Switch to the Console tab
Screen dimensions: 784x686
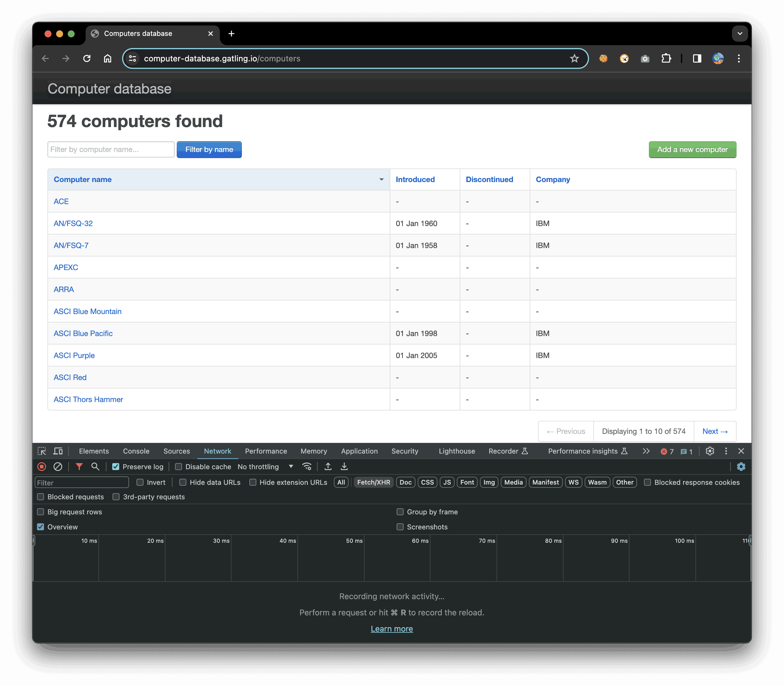pos(136,451)
